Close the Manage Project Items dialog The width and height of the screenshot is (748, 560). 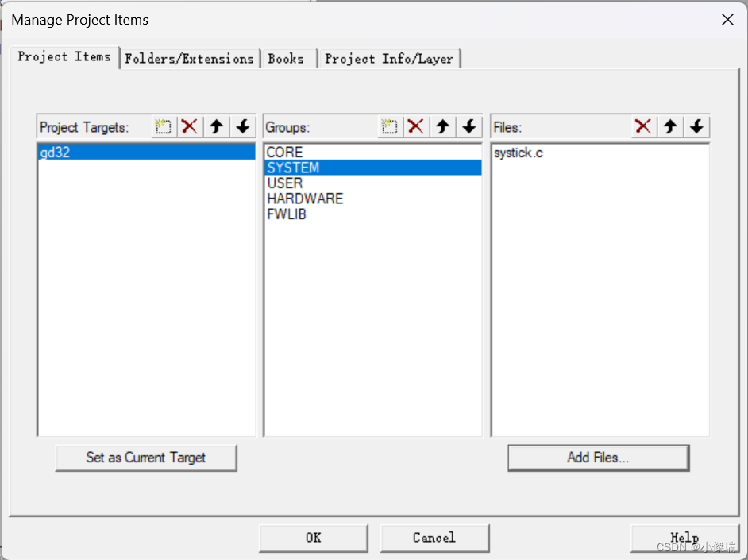pyautogui.click(x=727, y=20)
